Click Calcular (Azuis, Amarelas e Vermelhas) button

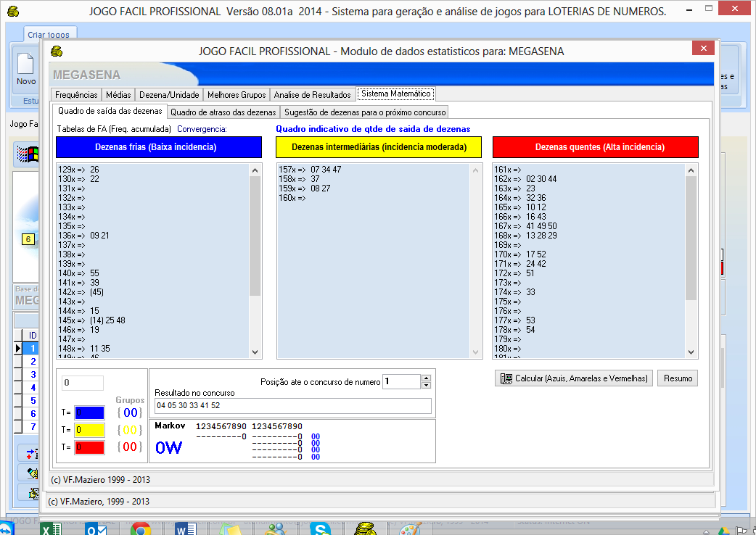tap(573, 378)
